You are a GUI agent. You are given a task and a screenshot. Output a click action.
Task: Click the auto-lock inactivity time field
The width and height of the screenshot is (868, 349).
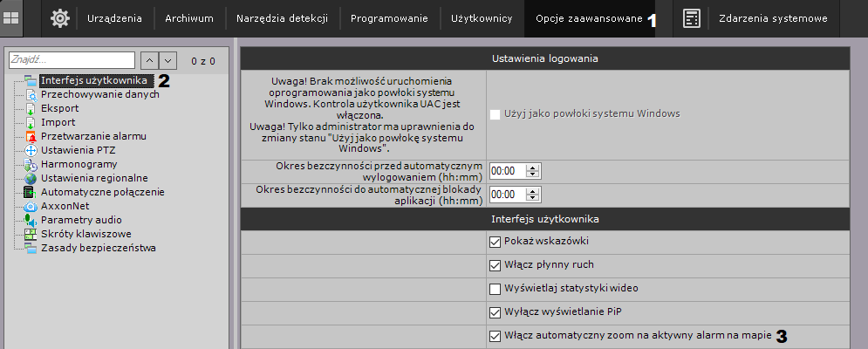508,194
